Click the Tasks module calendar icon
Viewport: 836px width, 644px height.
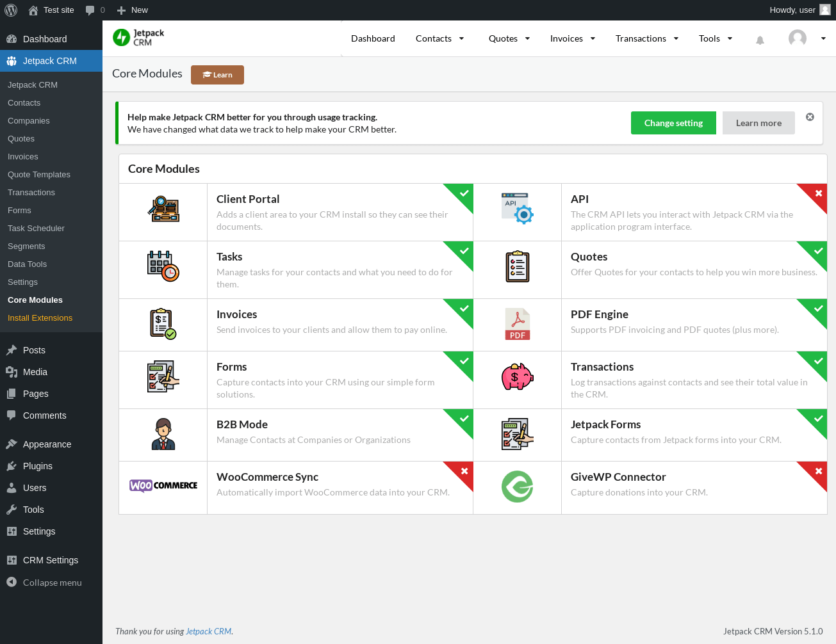[163, 266]
